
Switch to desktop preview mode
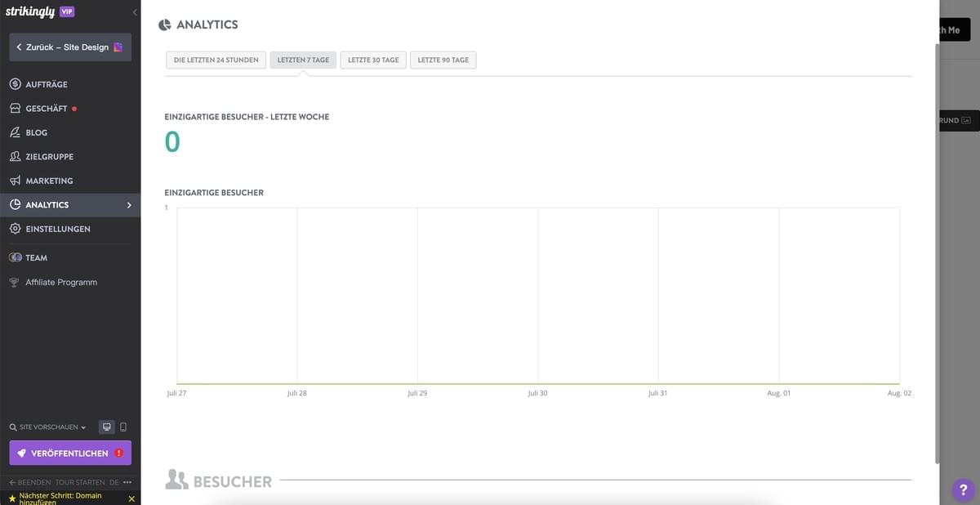106,427
